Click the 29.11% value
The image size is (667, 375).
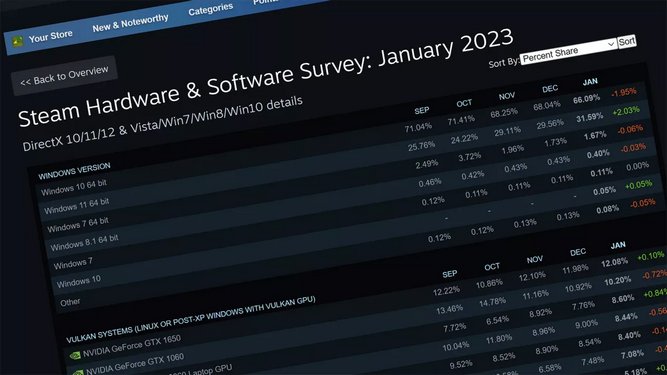(x=507, y=131)
